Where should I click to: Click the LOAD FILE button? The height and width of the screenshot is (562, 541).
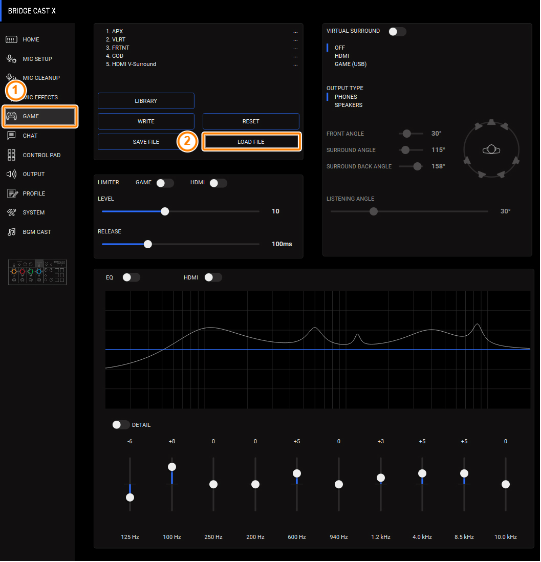(251, 142)
